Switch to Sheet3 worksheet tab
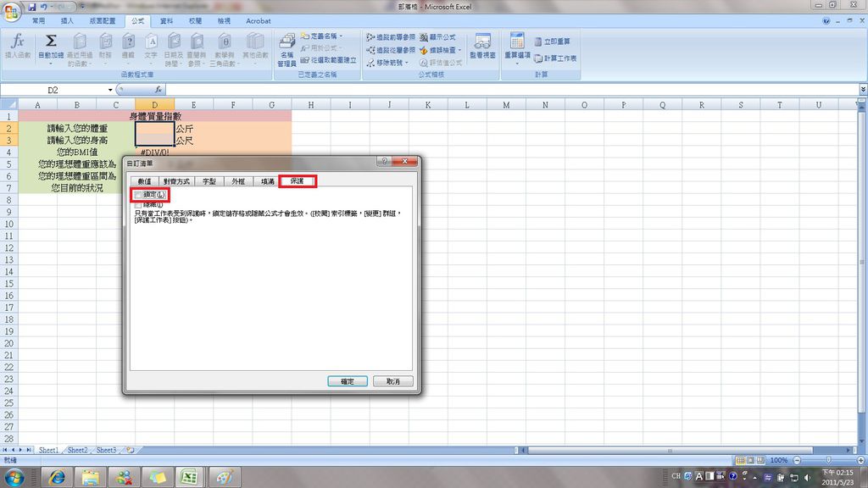Image resolution: width=868 pixels, height=488 pixels. (106, 451)
